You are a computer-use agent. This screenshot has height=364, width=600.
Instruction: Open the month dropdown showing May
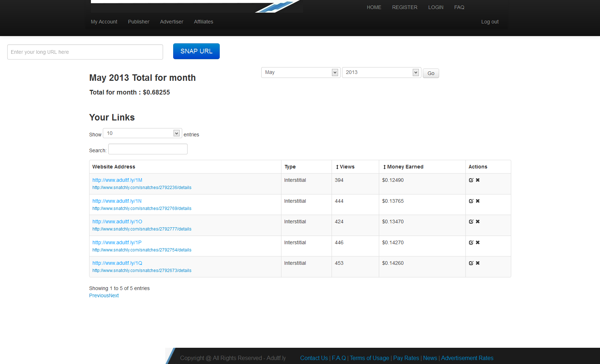coord(301,73)
